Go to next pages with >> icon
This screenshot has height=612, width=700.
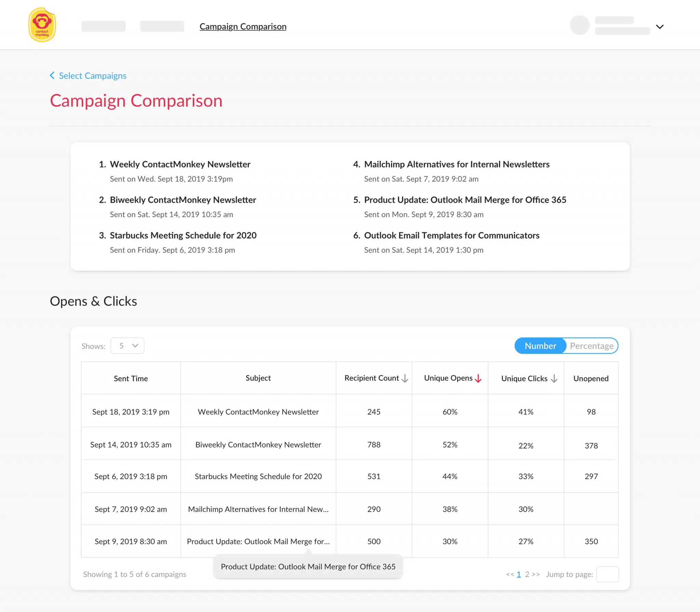point(536,574)
